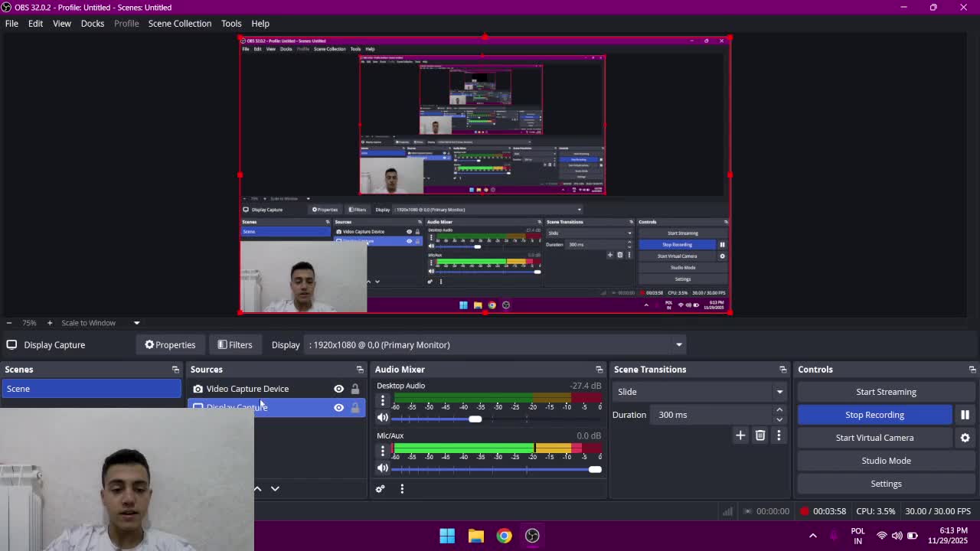Open virtual camera configuration gear
This screenshot has height=551, width=980.
[x=965, y=438]
